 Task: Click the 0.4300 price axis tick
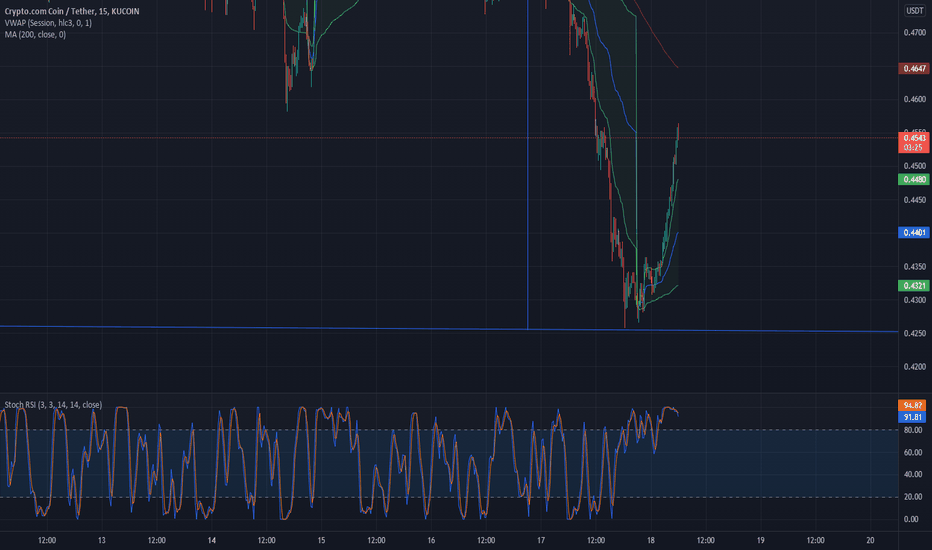(915, 300)
